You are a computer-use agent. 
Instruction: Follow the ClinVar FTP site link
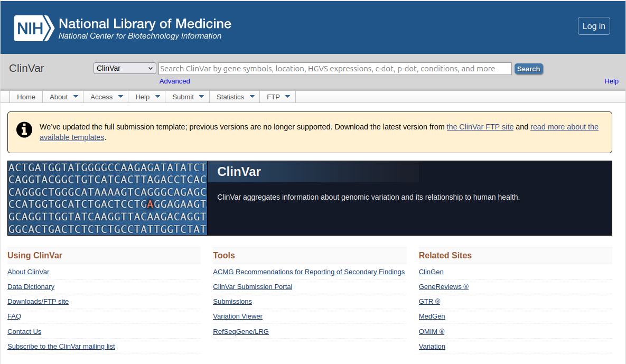coord(480,127)
